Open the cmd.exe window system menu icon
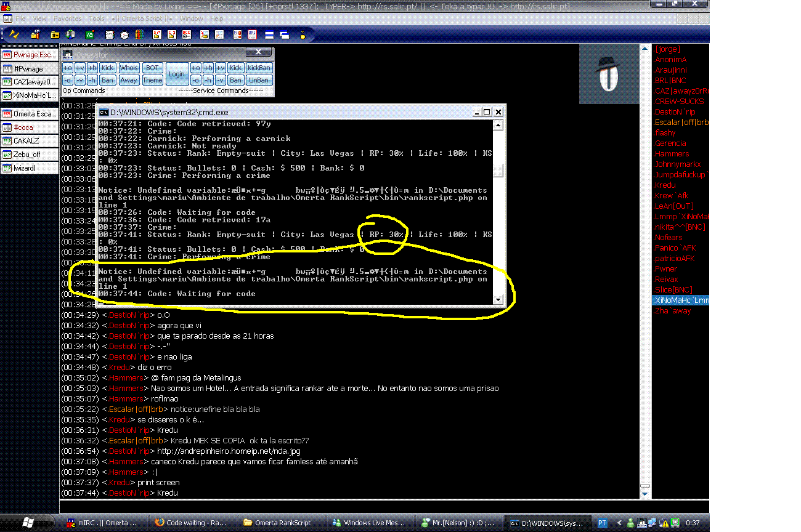The image size is (801, 532). (x=104, y=112)
